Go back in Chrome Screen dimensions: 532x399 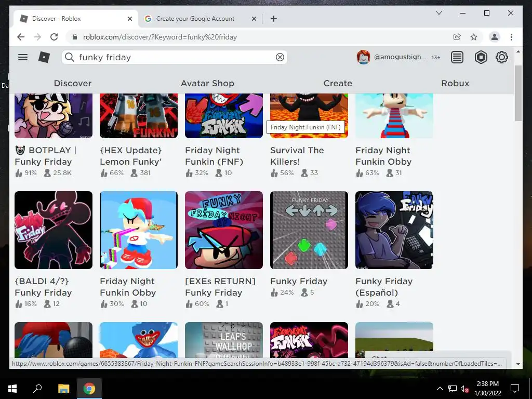tap(21, 37)
